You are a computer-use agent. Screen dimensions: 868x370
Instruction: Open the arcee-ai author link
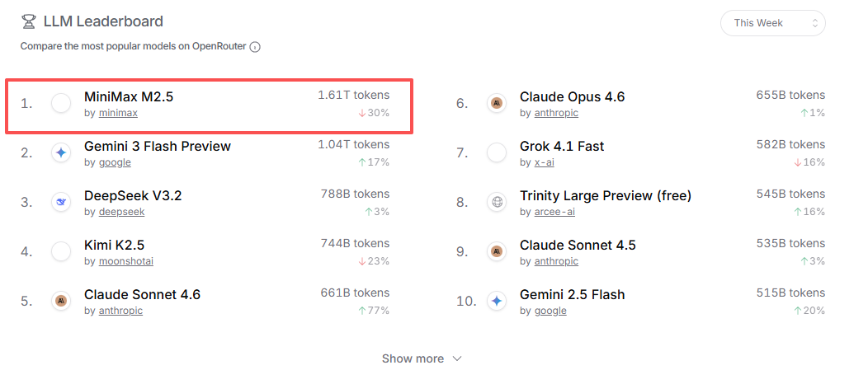[x=554, y=212]
